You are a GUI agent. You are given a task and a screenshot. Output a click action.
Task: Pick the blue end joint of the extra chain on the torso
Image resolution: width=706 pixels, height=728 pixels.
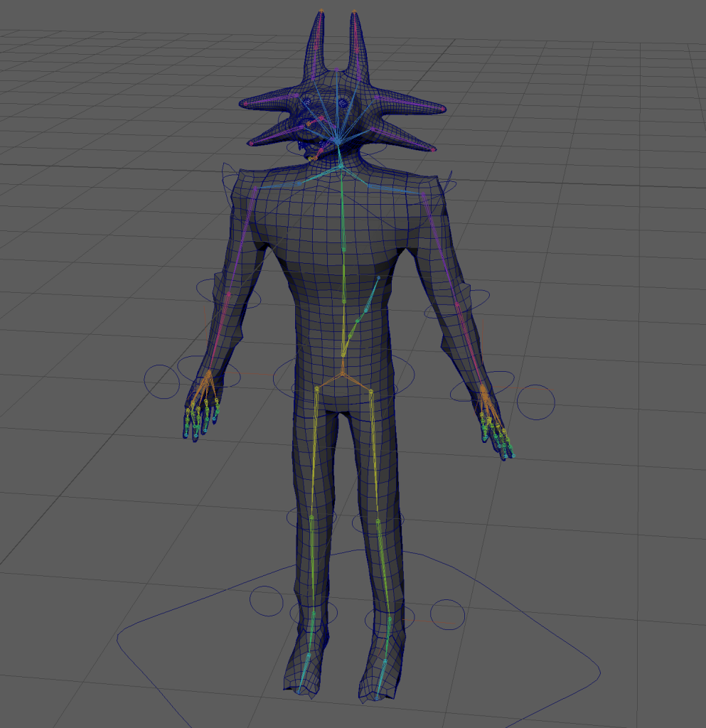coord(378,278)
